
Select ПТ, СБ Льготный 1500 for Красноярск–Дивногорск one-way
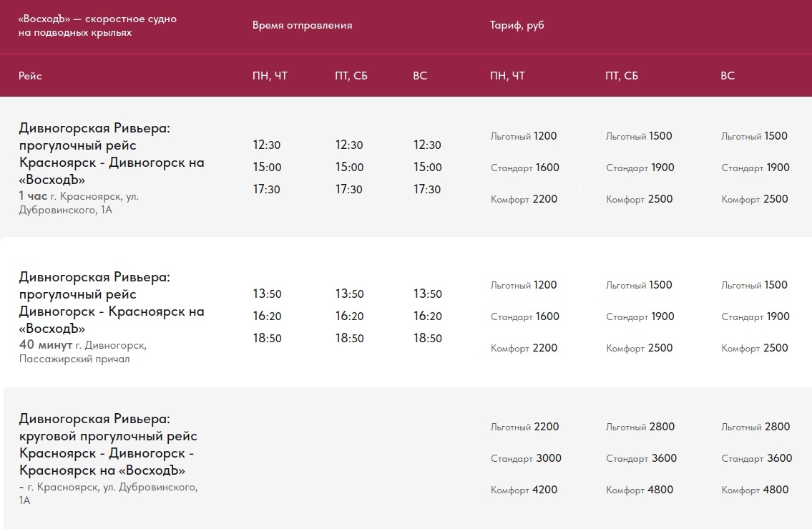coord(639,136)
